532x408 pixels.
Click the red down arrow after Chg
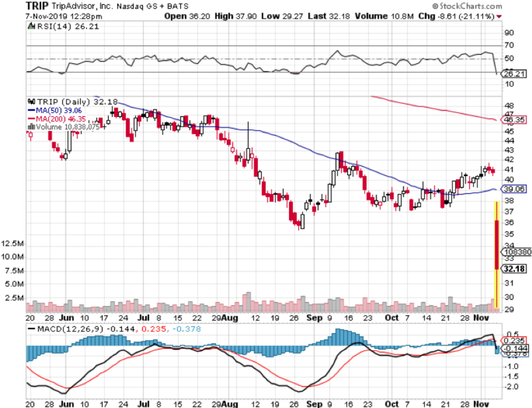(499, 16)
